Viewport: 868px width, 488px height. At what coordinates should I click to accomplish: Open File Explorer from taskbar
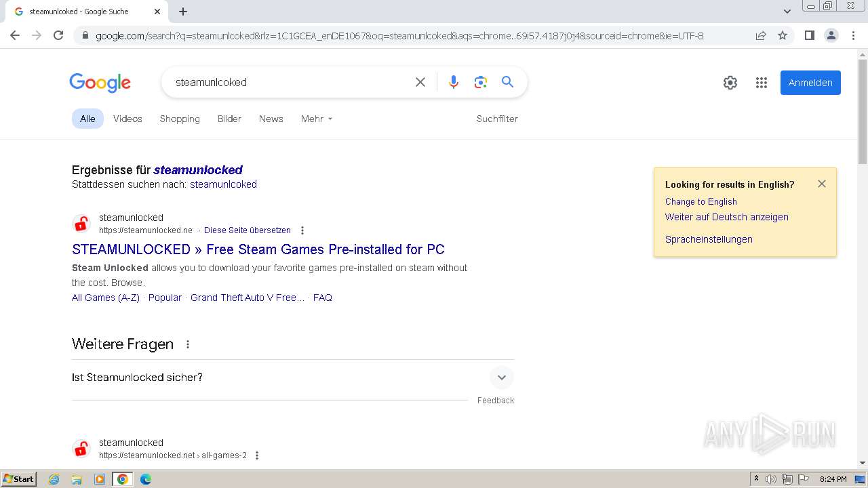point(77,479)
